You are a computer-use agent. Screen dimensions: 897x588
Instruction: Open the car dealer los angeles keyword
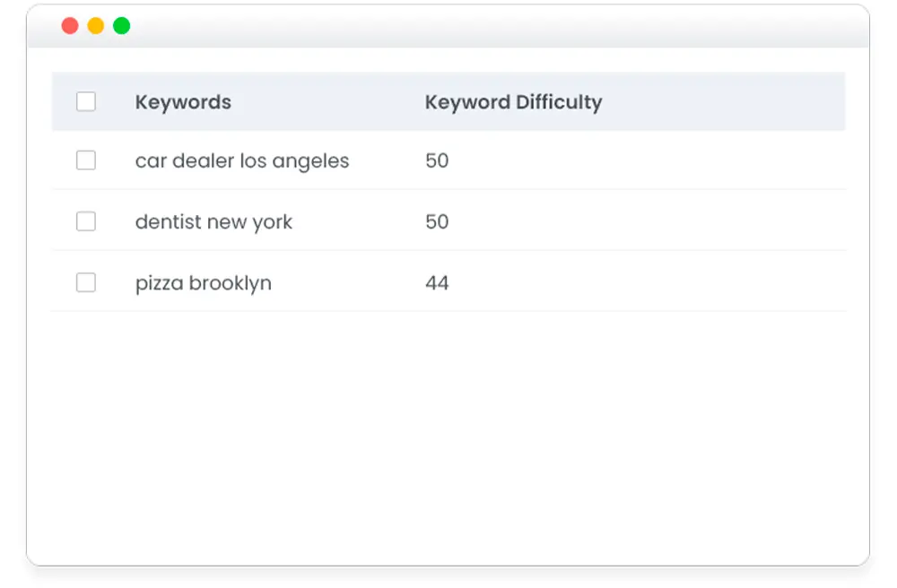click(242, 161)
